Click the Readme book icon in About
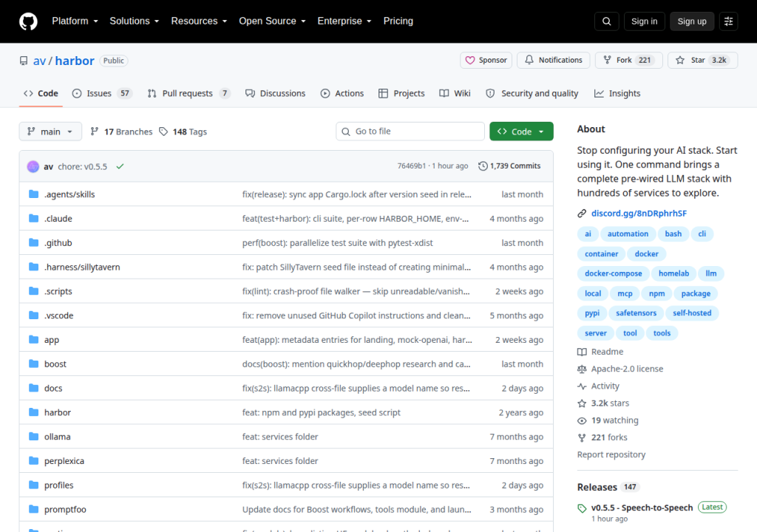The height and width of the screenshot is (532, 757). (582, 352)
